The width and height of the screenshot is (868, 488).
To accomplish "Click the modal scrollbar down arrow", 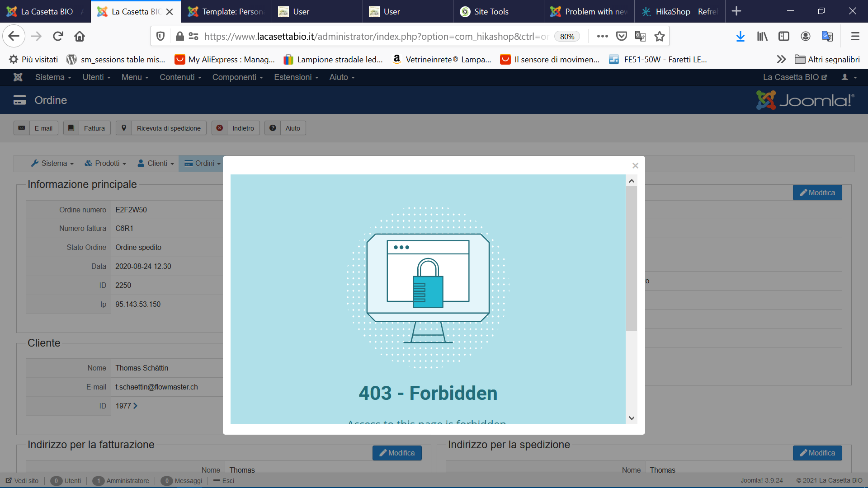I will (632, 418).
